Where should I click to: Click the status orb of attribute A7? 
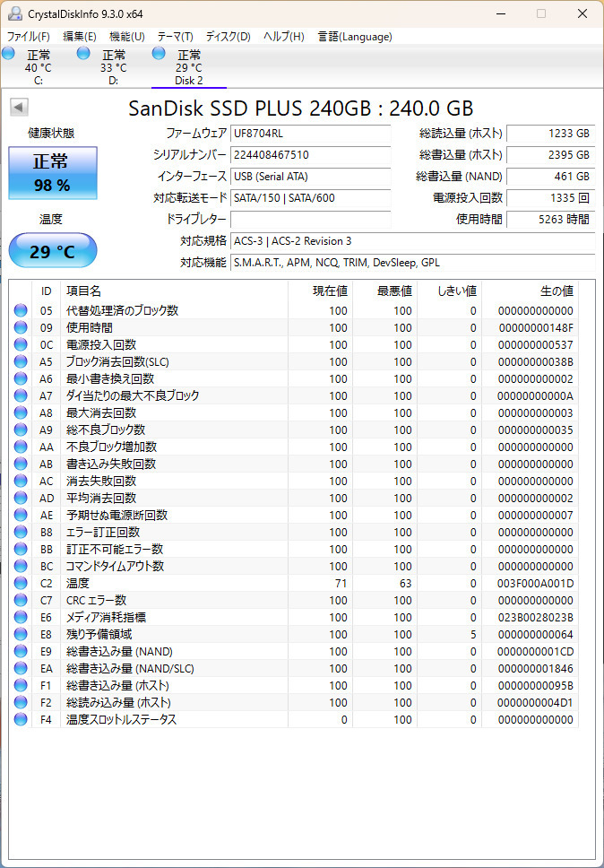pyautogui.click(x=21, y=395)
